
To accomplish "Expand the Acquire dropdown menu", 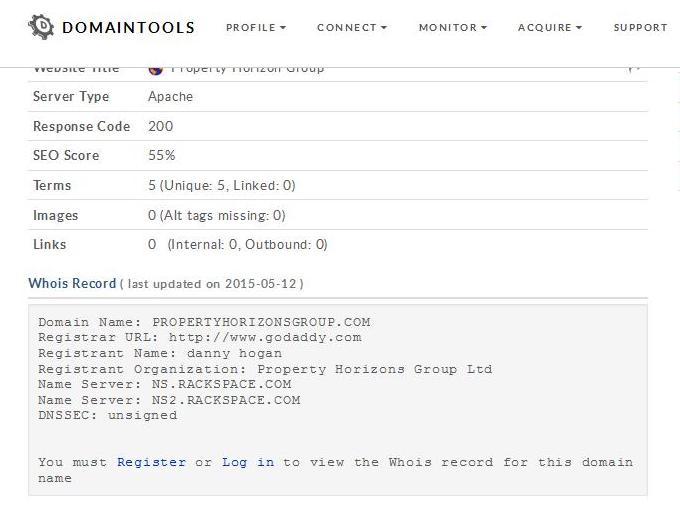I will click(550, 27).
